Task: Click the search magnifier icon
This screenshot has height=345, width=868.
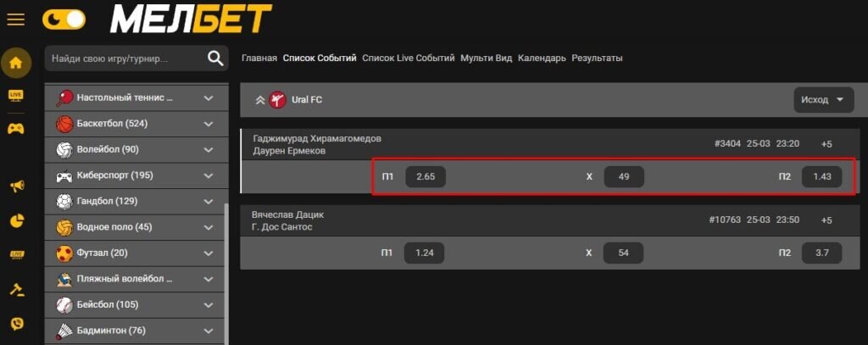Action: tap(215, 58)
